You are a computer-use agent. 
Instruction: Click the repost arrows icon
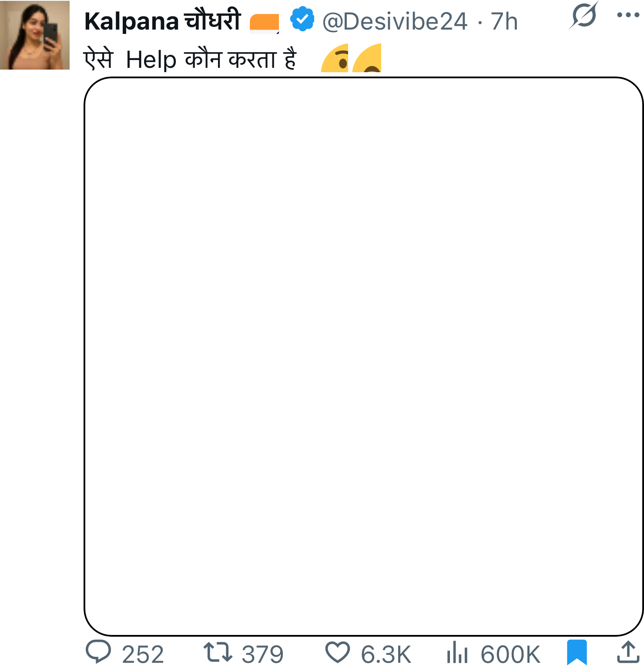[x=218, y=652]
